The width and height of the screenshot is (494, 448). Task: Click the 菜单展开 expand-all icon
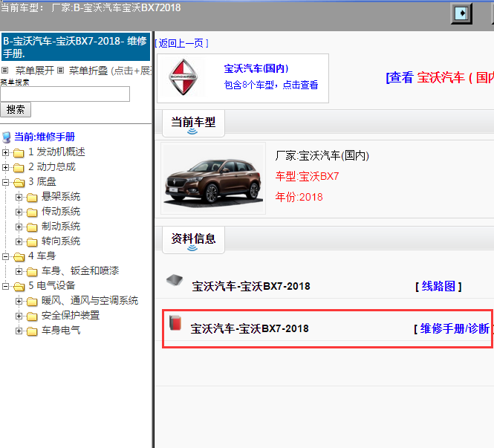[x=4, y=71]
